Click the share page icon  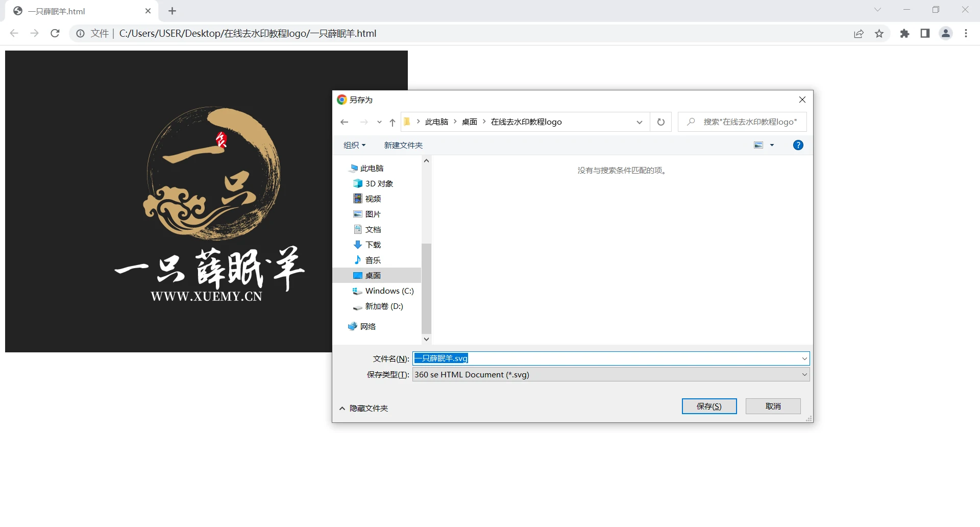tap(859, 33)
